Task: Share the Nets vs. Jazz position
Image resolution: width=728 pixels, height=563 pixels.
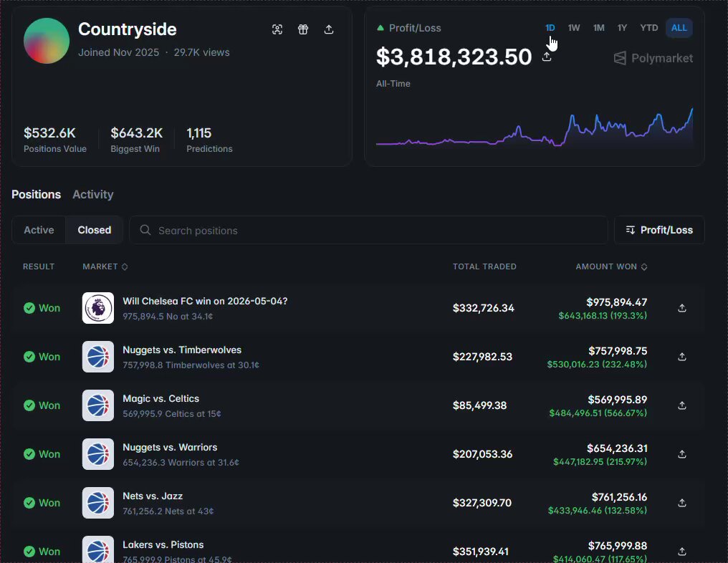Action: pos(682,503)
